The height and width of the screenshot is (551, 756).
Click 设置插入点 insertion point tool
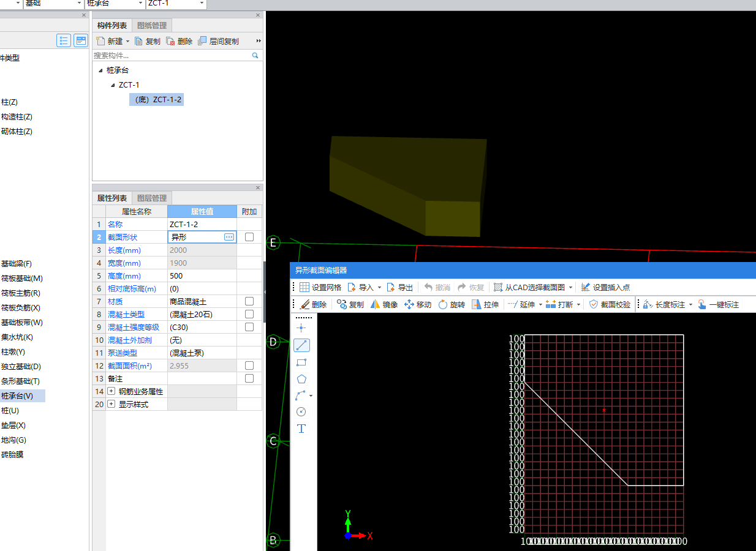[x=605, y=287]
